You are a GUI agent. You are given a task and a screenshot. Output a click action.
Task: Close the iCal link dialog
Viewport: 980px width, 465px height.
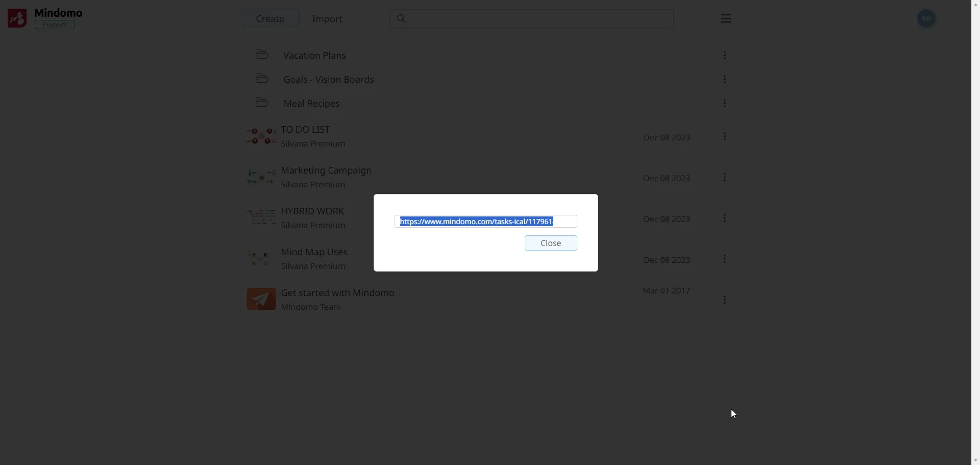[551, 243]
